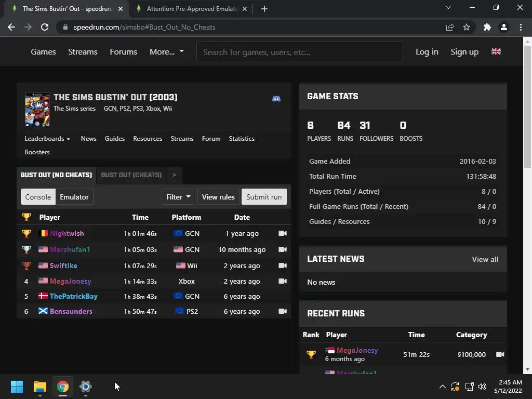Click the browser address bar URL
Viewport: 532px width, 399px height.
[144, 27]
